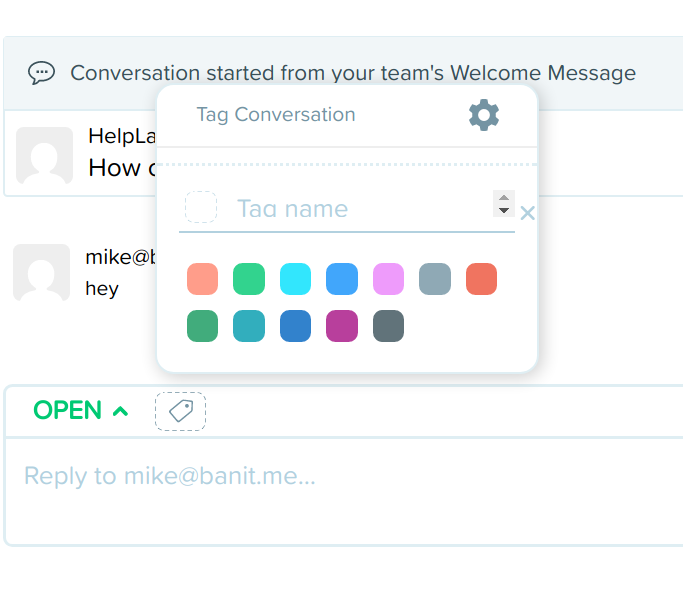Click the 'Tag Conversation' heading
The height and width of the screenshot is (591, 683).
point(276,115)
